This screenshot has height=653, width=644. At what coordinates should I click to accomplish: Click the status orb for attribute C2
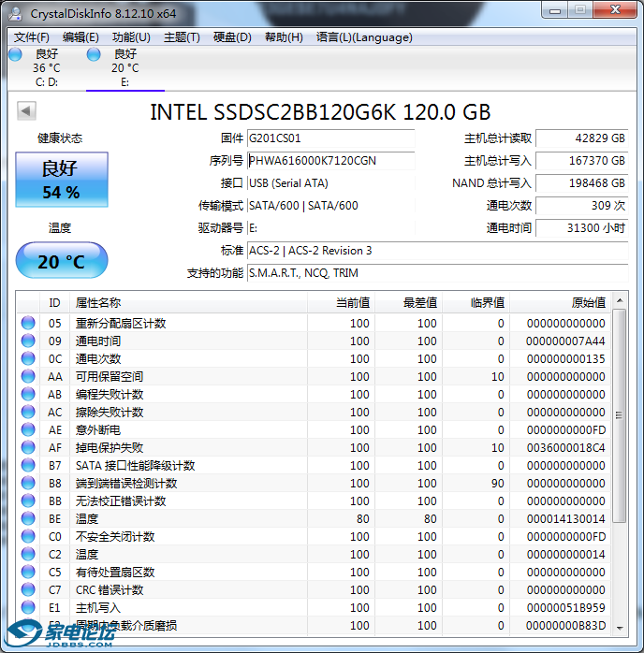(x=28, y=554)
